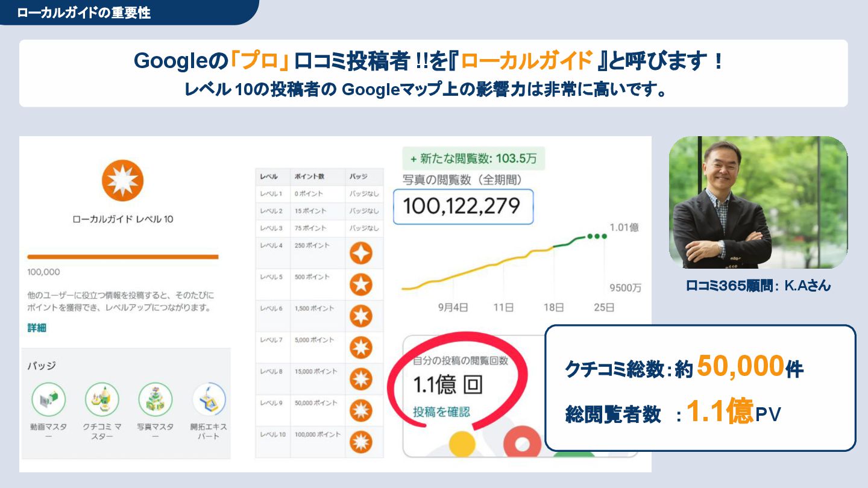The height and width of the screenshot is (488, 868).
Task: Click the 15ポイント cell
Action: 310,211
